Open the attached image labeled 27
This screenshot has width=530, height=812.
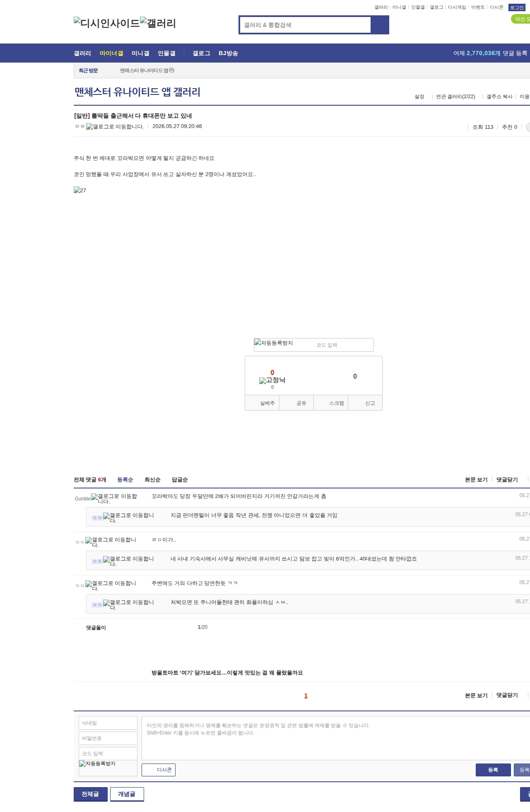tap(80, 190)
